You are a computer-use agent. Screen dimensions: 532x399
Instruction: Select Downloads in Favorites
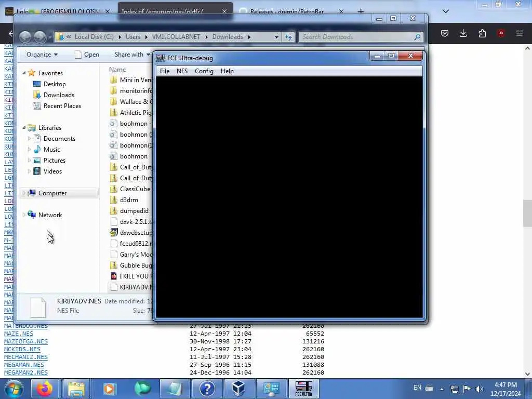(58, 95)
